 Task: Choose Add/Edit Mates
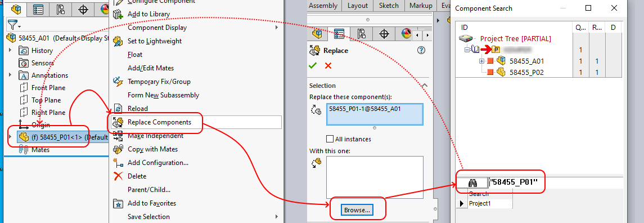[x=151, y=68]
